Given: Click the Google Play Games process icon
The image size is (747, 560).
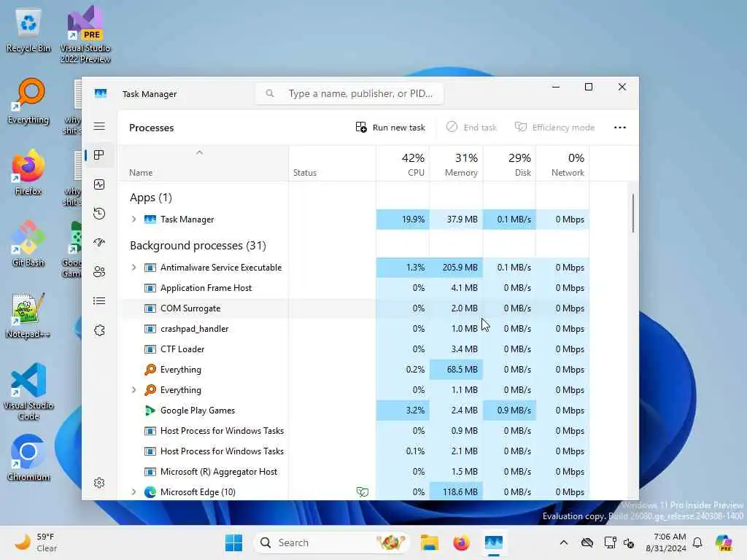Looking at the screenshot, I should (x=150, y=411).
